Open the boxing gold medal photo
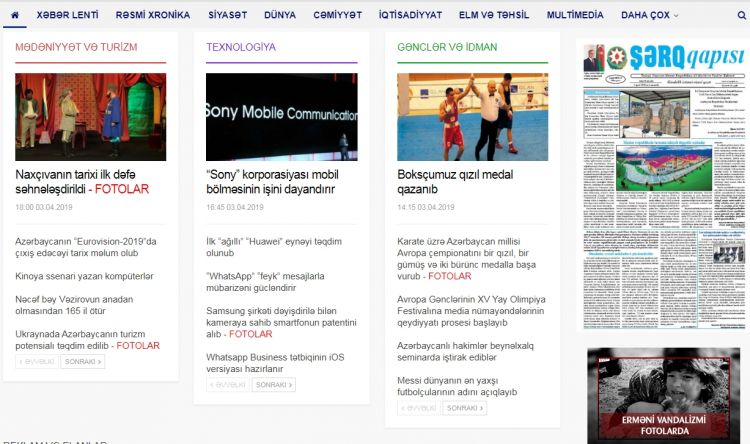 coord(472,116)
